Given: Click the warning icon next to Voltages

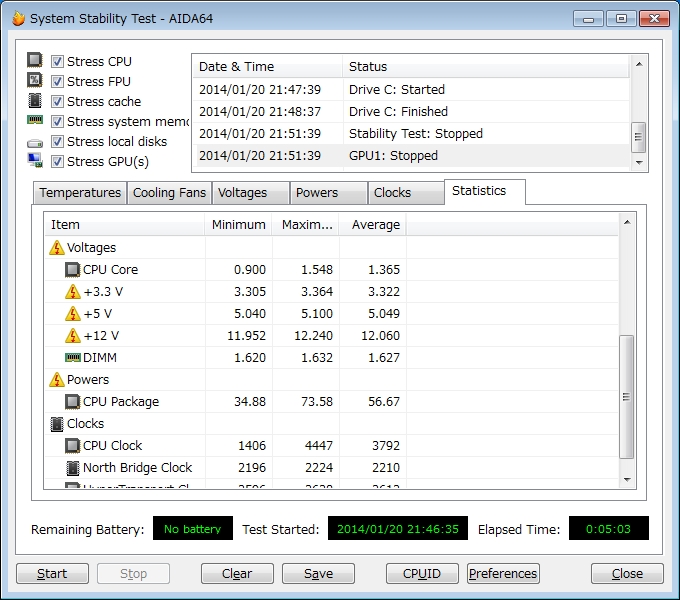Looking at the screenshot, I should point(57,247).
